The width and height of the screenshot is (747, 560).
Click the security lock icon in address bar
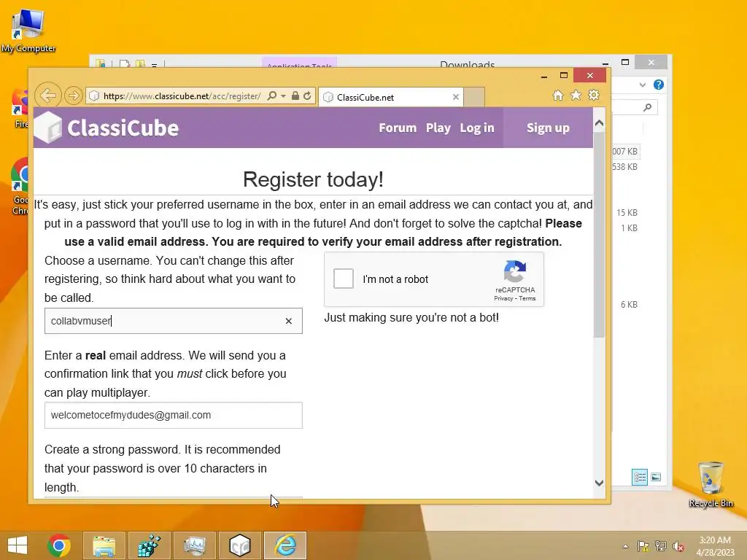coord(295,96)
